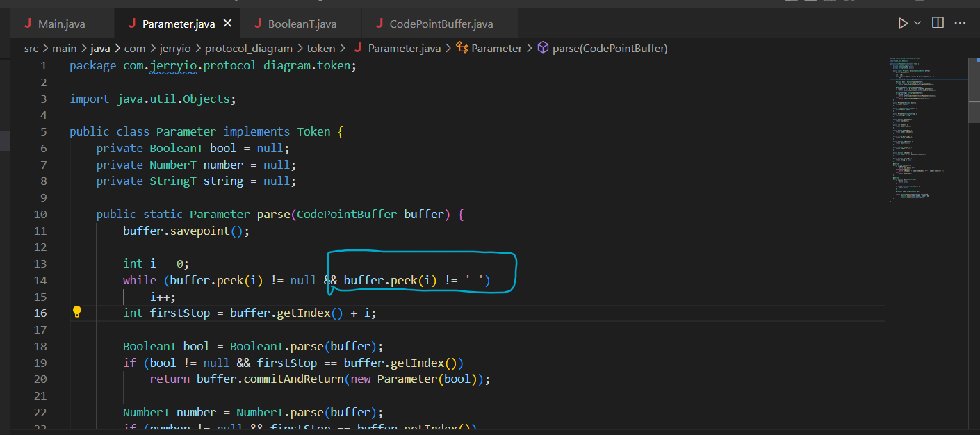Screen dimensions: 980x435
Task: Select the Parameter.java editor tab
Action: [x=178, y=24]
